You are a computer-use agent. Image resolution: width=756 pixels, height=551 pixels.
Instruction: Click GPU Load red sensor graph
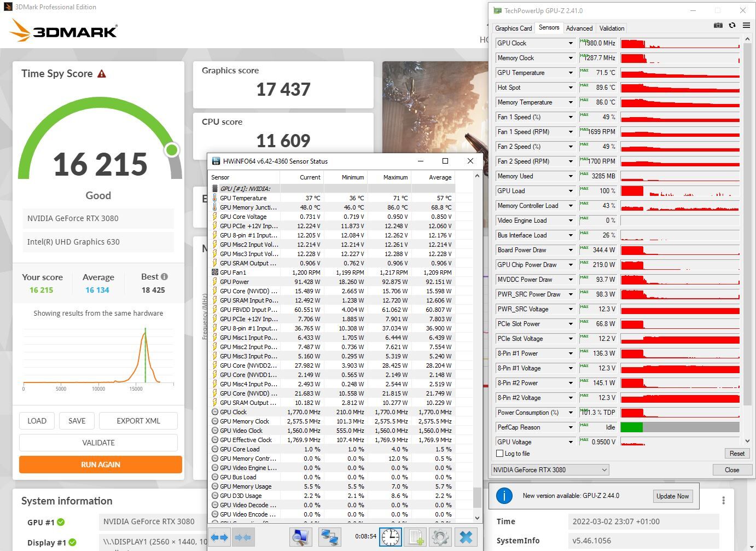[x=680, y=191]
